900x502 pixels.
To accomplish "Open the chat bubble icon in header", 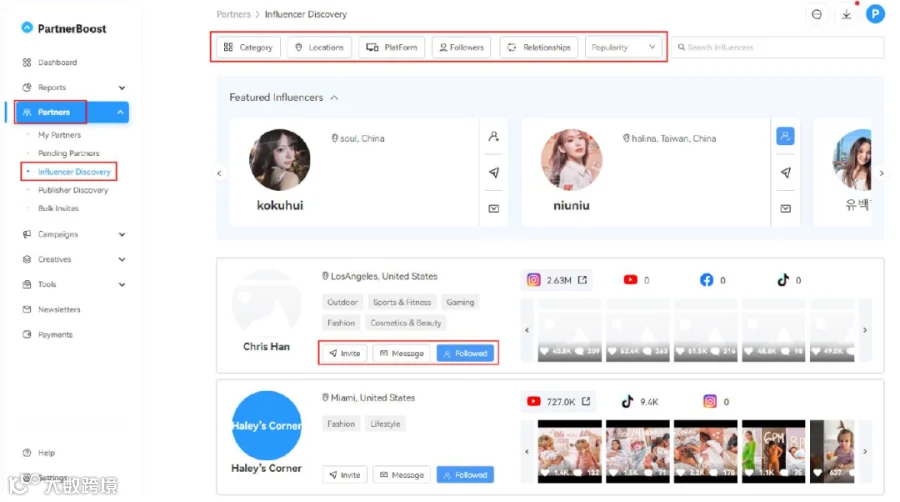I will [817, 15].
